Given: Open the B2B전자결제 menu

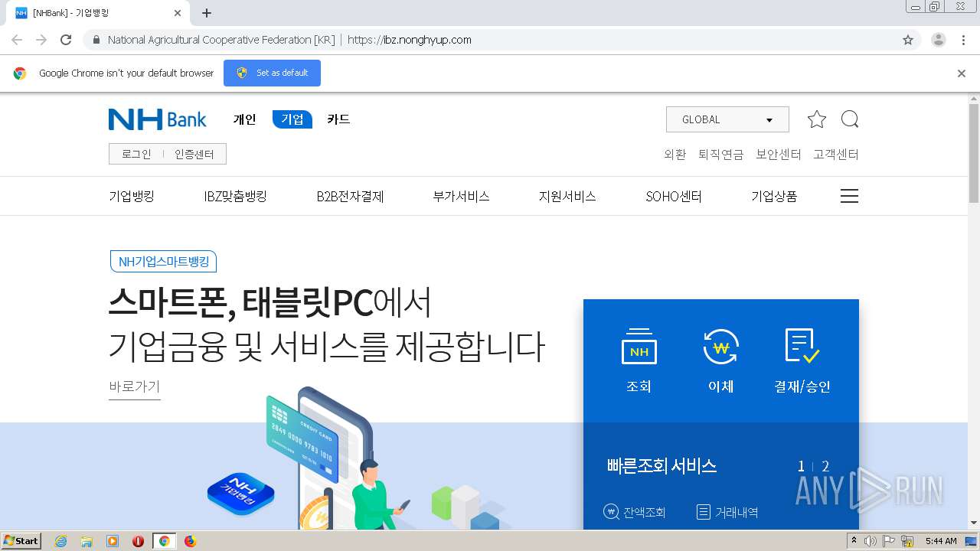Looking at the screenshot, I should (350, 197).
